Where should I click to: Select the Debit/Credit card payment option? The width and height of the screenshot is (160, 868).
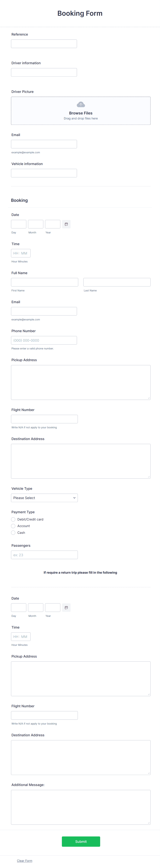[x=13, y=519]
